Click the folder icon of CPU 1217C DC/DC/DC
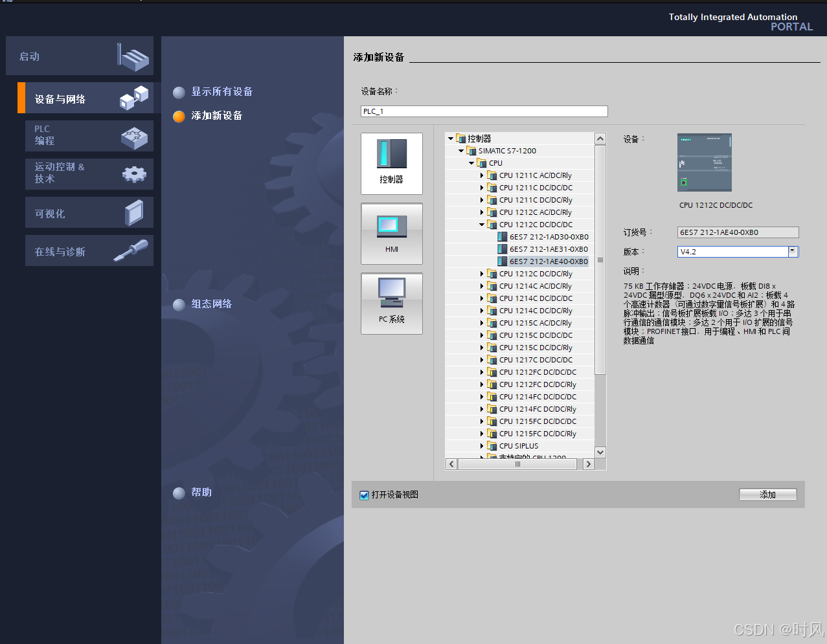The width and height of the screenshot is (827, 644). [492, 360]
